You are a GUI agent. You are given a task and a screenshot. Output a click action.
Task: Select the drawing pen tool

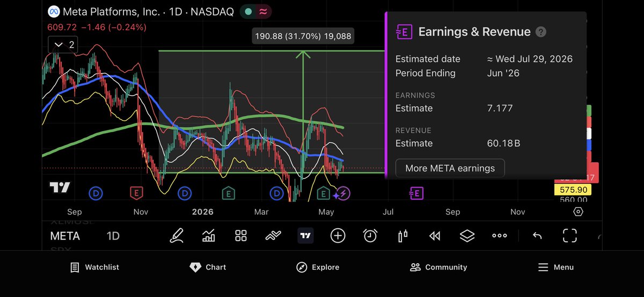click(176, 236)
